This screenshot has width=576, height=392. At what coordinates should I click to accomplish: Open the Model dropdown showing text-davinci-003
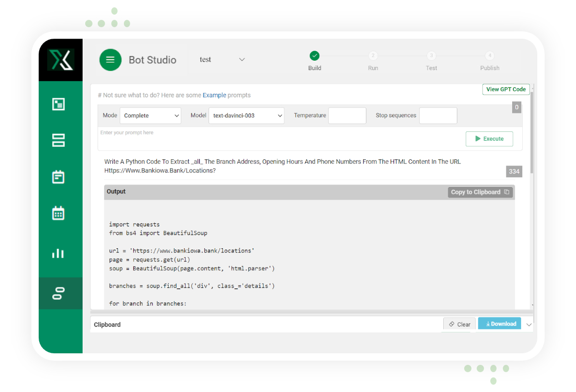tap(246, 116)
